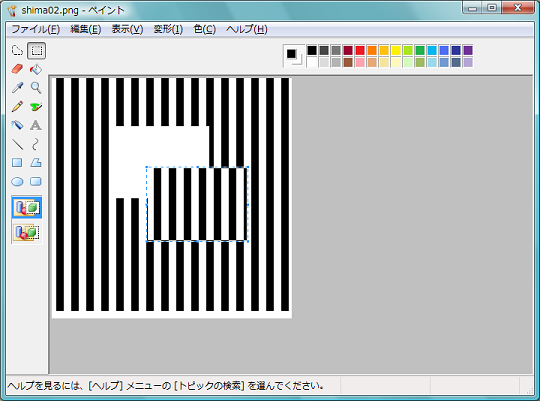Open the ファイル(F) menu
This screenshot has width=540, height=401.
35,29
